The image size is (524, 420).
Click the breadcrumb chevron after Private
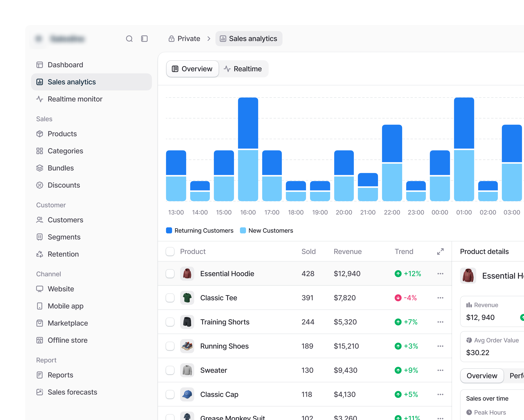(x=209, y=39)
